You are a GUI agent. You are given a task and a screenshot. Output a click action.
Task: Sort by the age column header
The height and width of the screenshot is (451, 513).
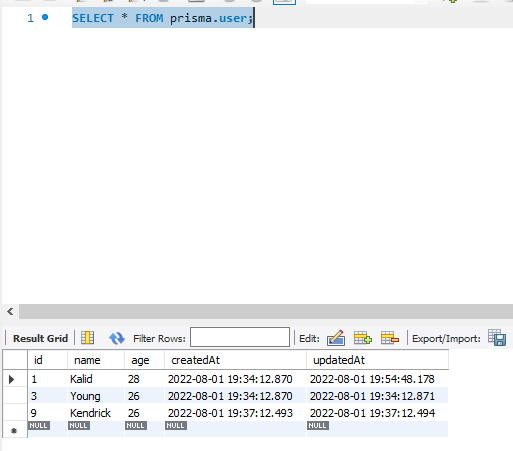click(144, 360)
